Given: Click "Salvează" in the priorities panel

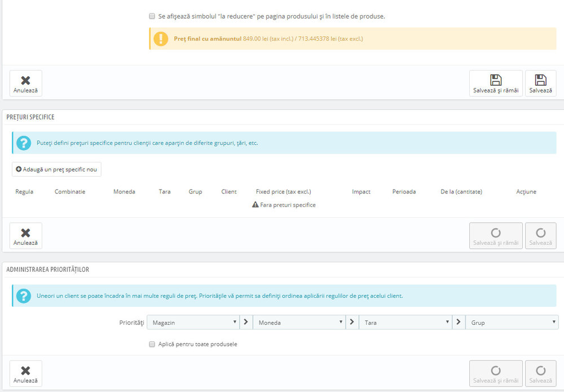Looking at the screenshot, I should 541,373.
